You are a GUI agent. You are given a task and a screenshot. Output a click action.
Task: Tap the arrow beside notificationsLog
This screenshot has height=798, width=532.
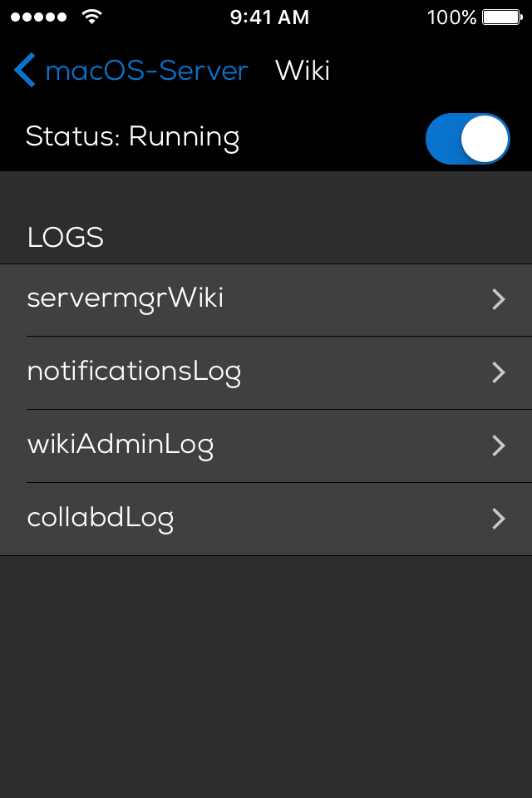coord(499,372)
